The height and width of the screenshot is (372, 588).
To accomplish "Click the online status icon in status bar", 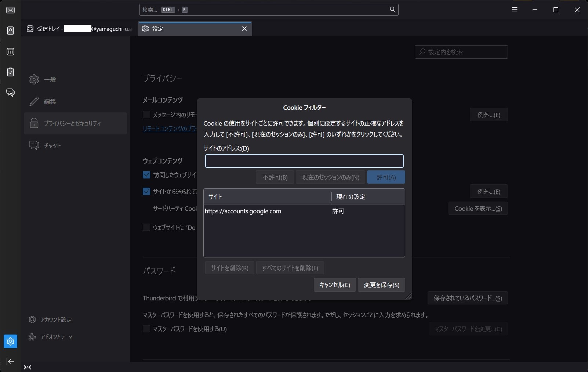I will 28,367.
